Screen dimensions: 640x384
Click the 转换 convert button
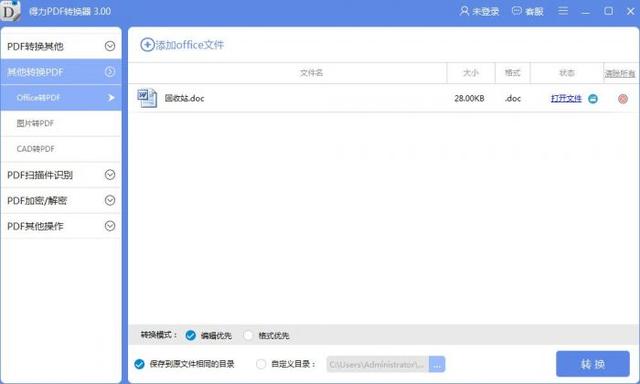pos(593,364)
